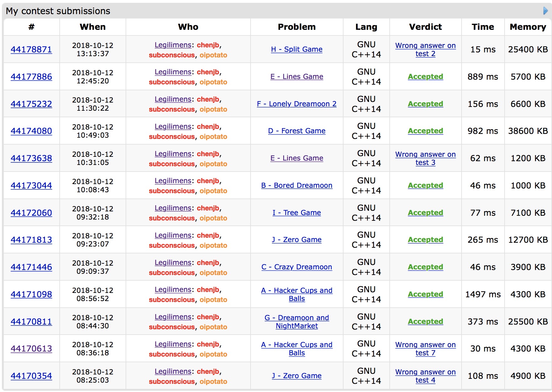This screenshot has width=552, height=392.
Task: Open problem I - Tree Game
Action: coord(296,213)
